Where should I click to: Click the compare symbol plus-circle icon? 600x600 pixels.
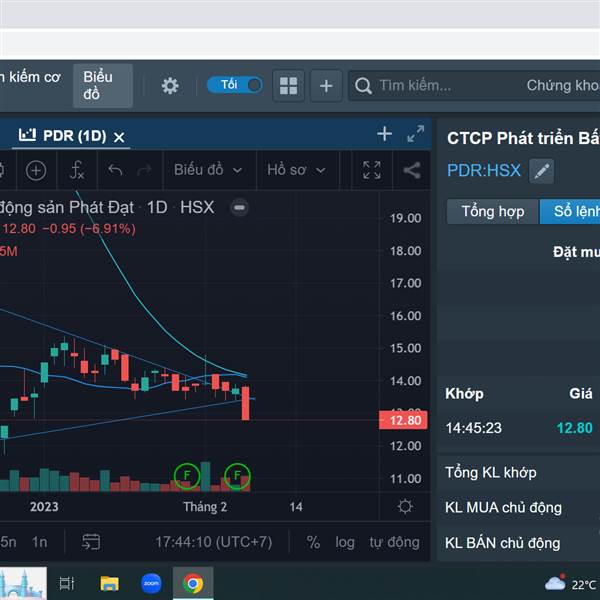(36, 170)
